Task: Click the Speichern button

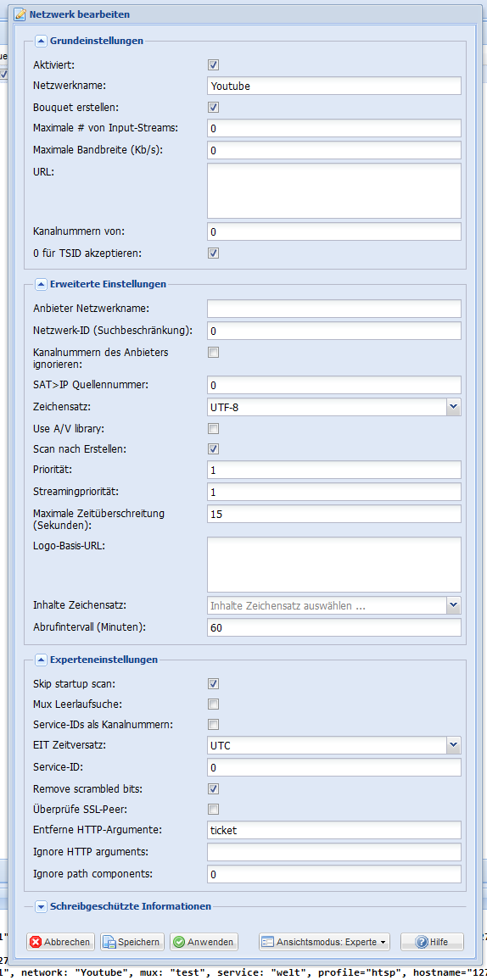Action: (x=132, y=941)
